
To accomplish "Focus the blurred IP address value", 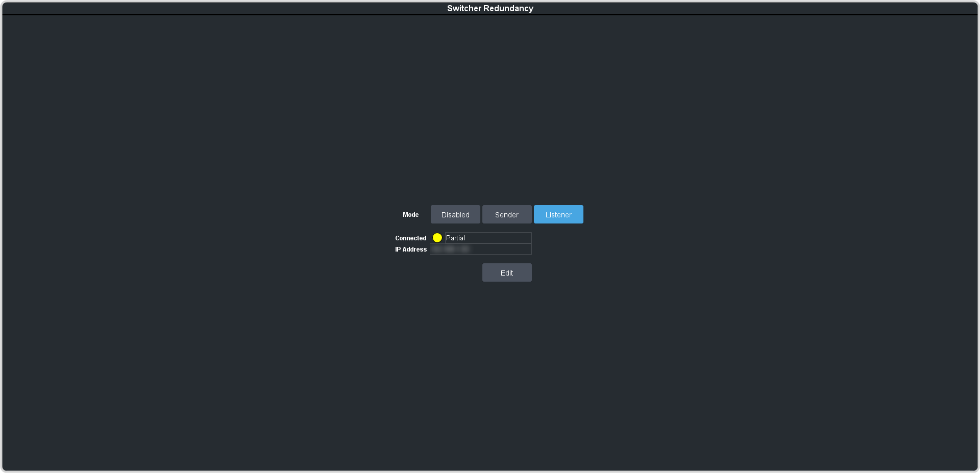I will [451, 249].
